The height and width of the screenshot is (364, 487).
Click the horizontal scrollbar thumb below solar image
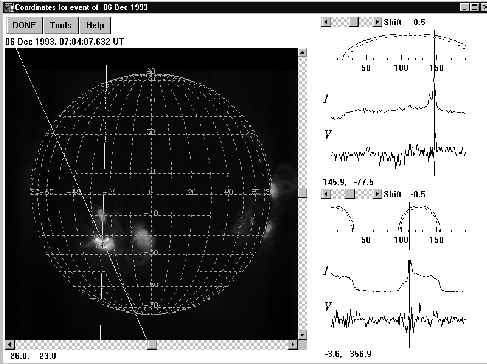coord(152,345)
